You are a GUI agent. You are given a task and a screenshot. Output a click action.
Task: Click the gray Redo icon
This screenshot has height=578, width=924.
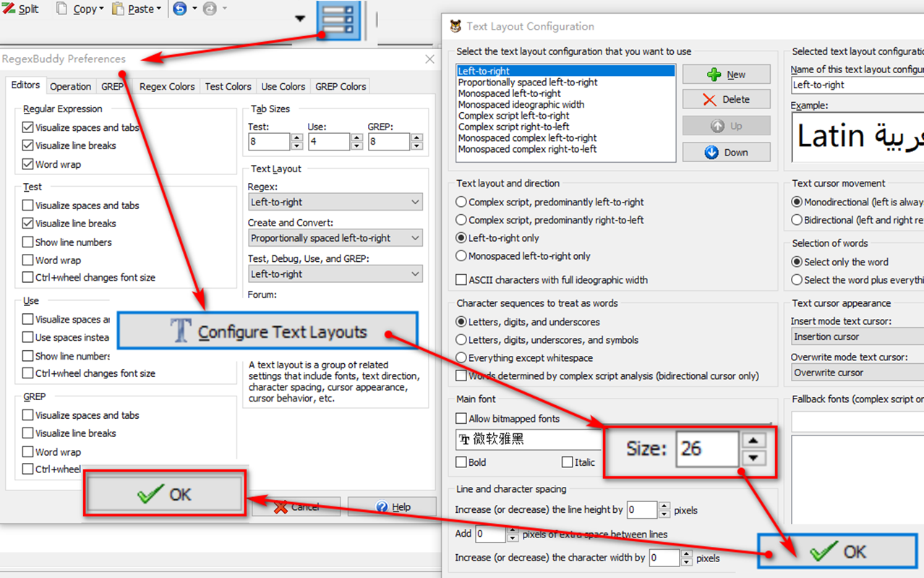click(x=210, y=9)
